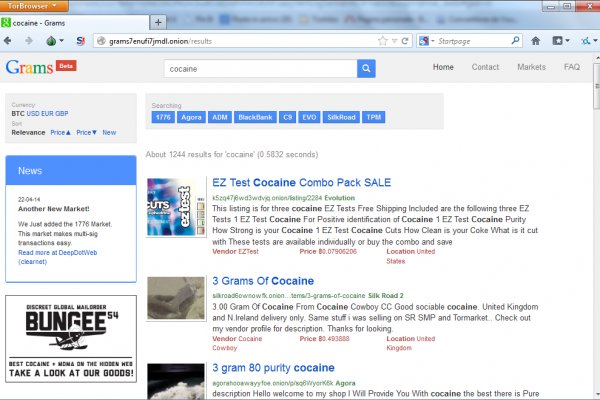Click the Grams search input field
Viewport: 600px width, 400px height.
click(x=260, y=68)
